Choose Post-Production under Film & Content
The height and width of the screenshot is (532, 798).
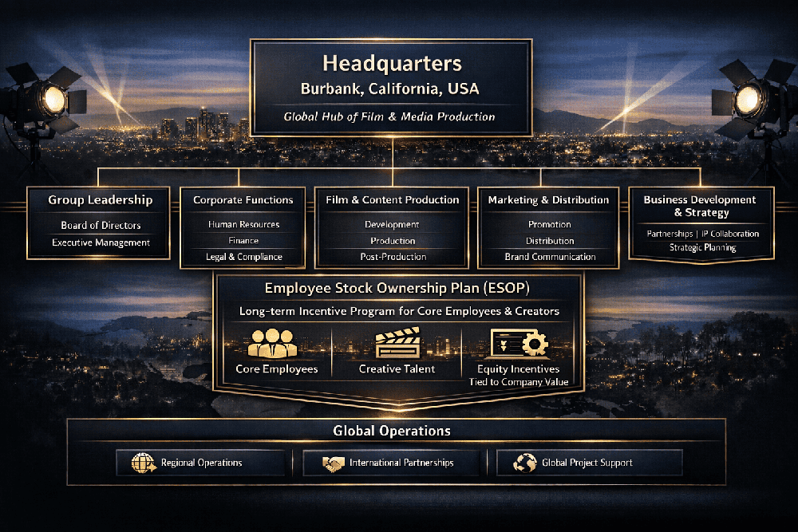tap(393, 257)
